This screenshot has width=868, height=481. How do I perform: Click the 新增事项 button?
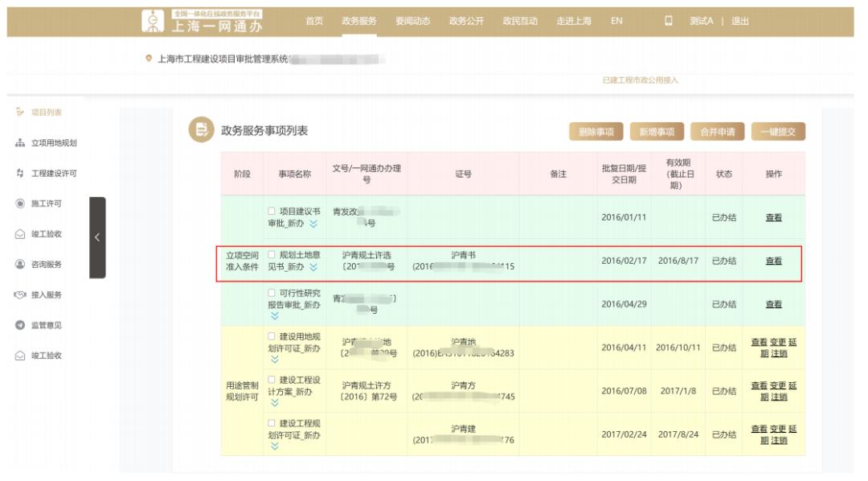coord(657,132)
